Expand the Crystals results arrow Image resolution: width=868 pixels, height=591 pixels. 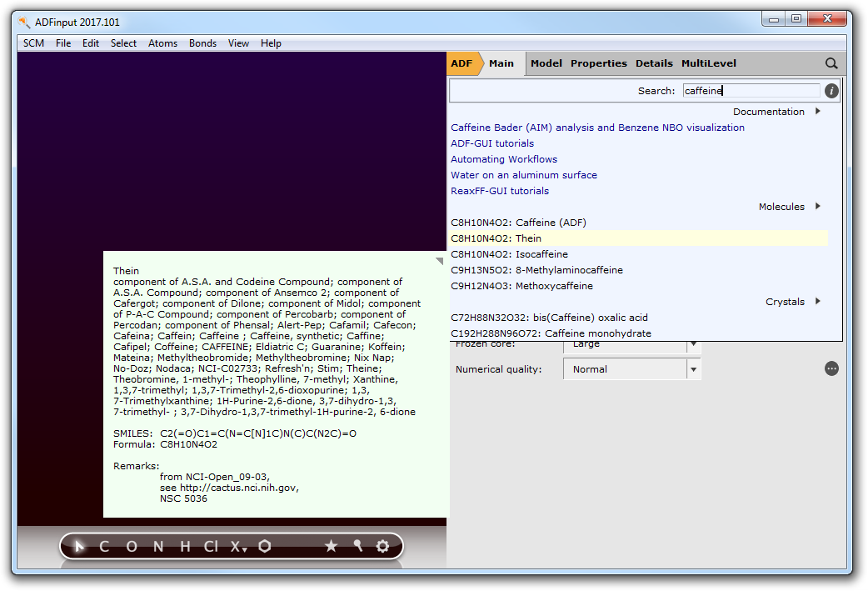tap(818, 302)
